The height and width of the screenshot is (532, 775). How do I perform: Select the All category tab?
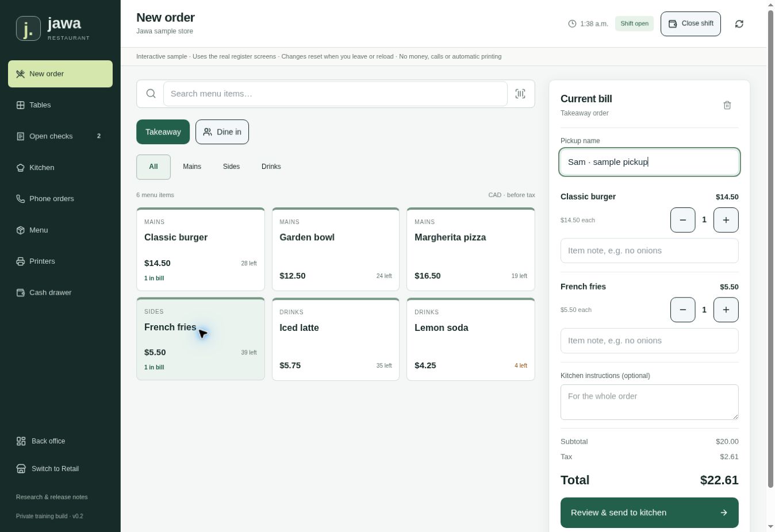(x=154, y=167)
